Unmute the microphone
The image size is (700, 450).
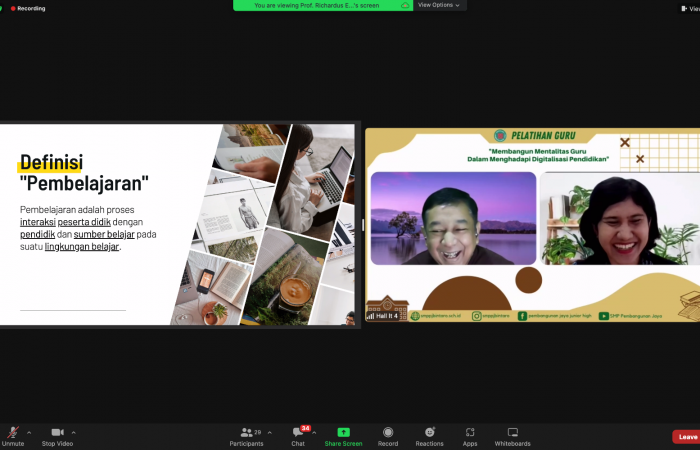pos(13,436)
